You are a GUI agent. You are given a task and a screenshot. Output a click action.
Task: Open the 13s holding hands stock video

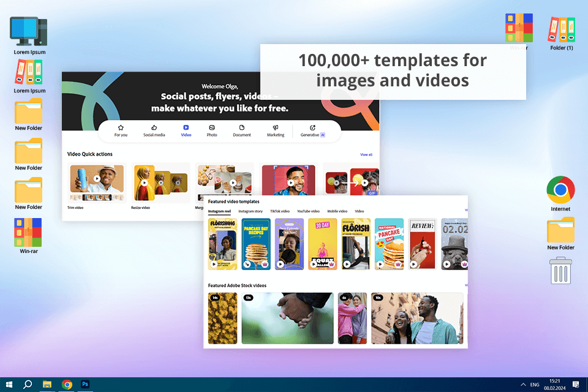point(287,318)
